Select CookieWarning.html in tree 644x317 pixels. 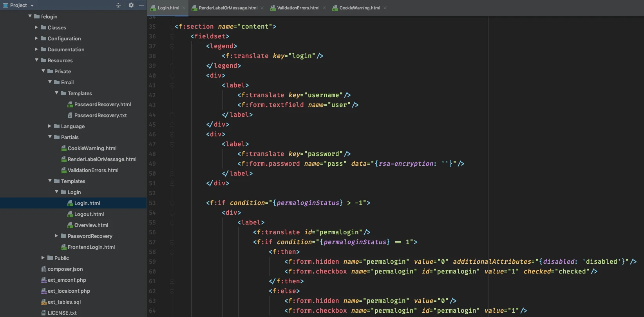pyautogui.click(x=92, y=148)
